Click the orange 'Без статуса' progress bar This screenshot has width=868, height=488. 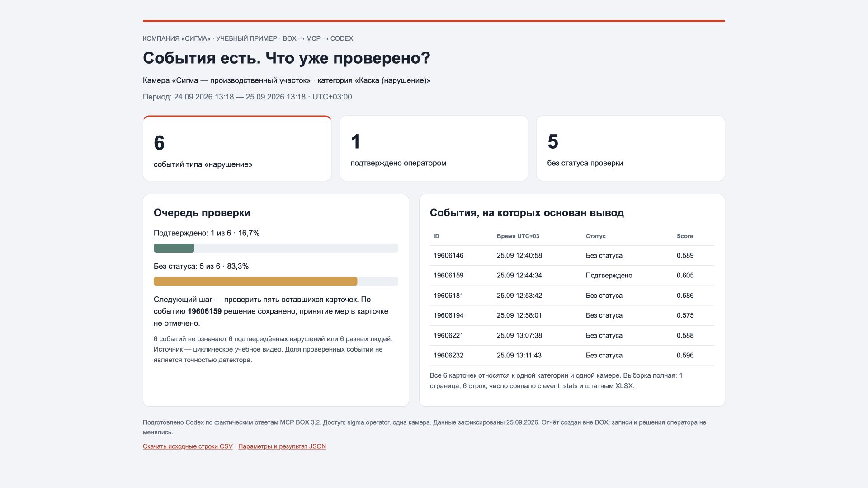tap(255, 282)
